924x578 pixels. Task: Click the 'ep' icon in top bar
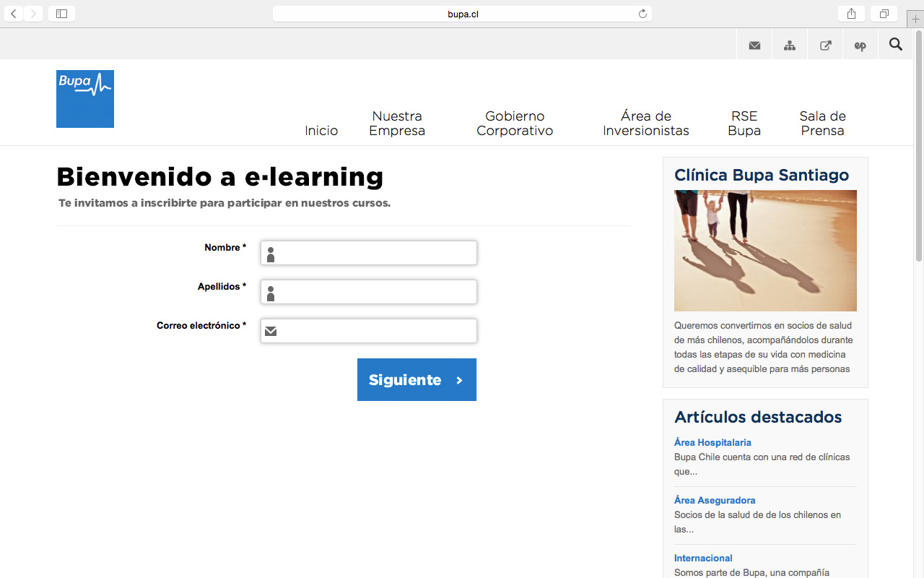point(860,46)
